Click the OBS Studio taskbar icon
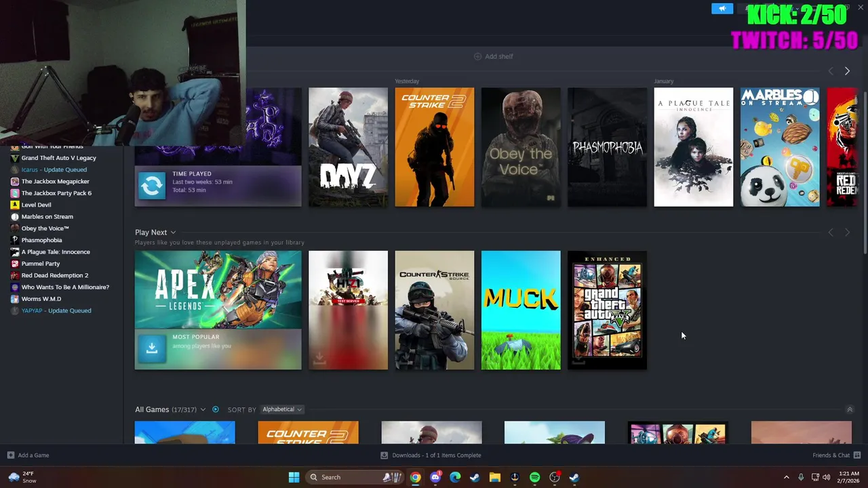The image size is (868, 488). tap(555, 477)
